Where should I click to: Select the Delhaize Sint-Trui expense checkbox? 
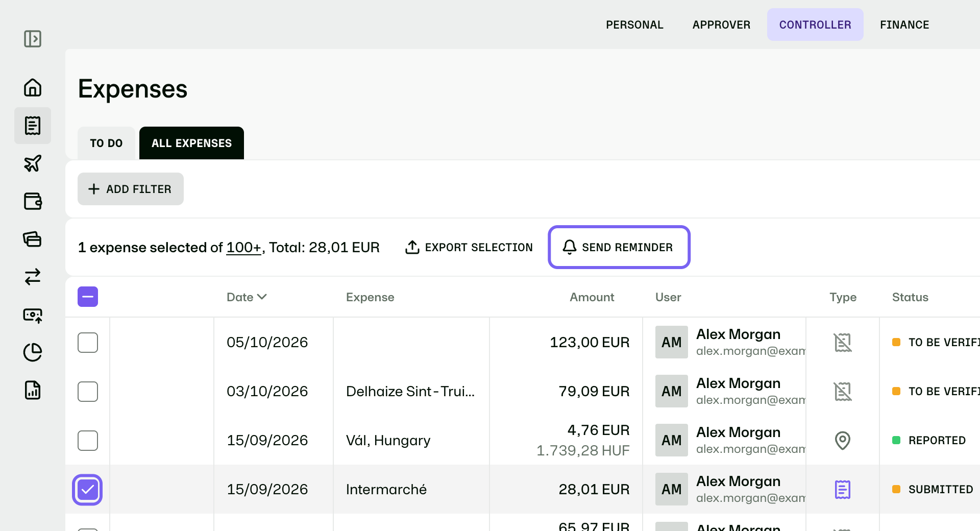88,392
